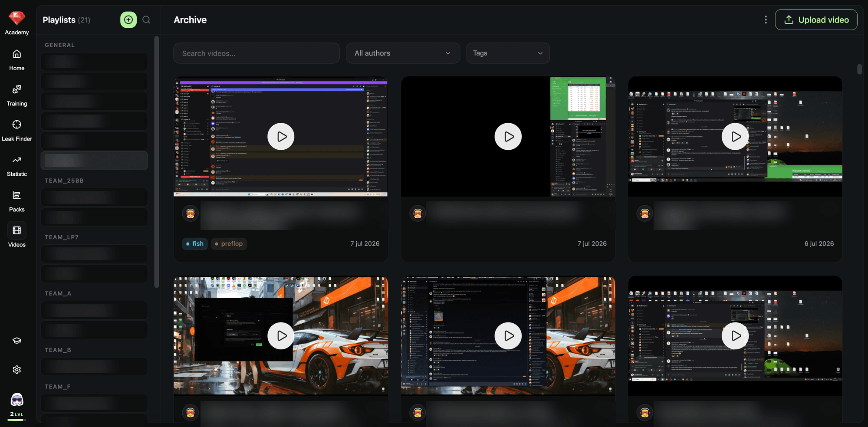
Task: Filter by the preflop tag
Action: [x=229, y=243]
